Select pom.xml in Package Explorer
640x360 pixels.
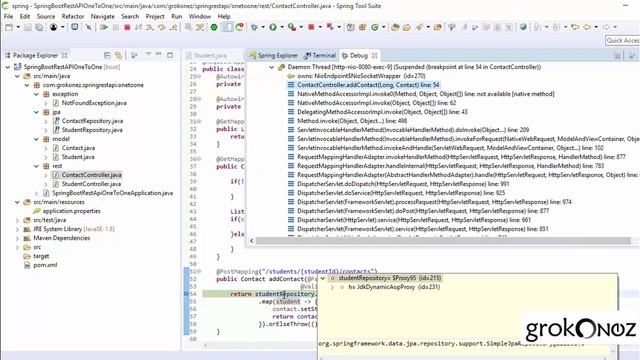(45, 265)
